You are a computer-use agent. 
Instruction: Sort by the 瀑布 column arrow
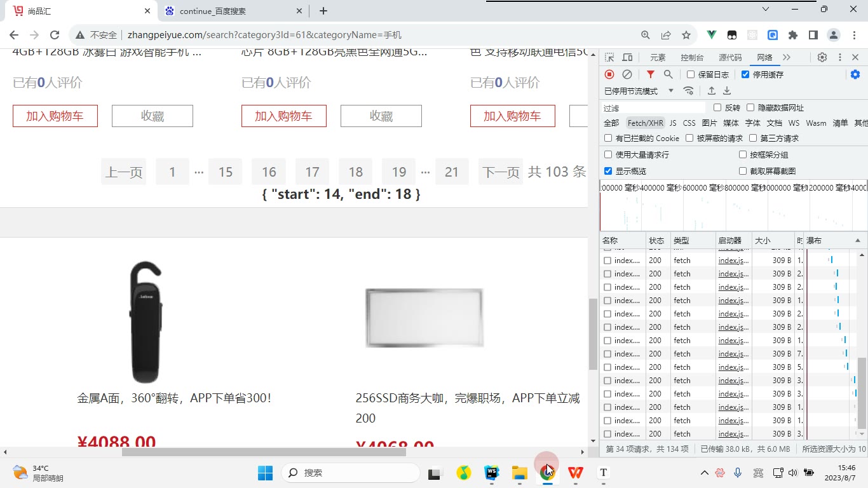(x=858, y=240)
